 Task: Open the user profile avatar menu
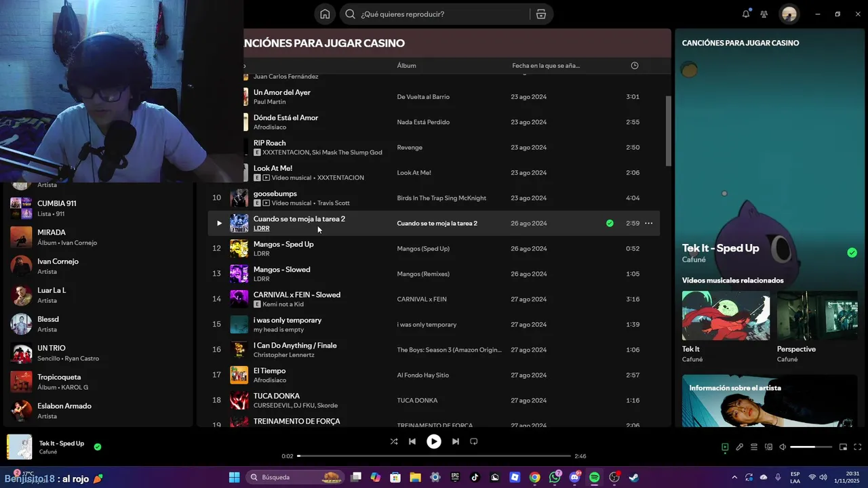pyautogui.click(x=789, y=14)
